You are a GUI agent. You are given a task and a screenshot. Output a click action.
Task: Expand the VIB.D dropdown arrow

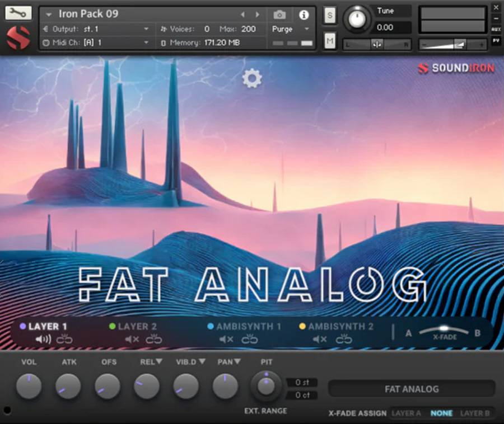click(x=202, y=362)
